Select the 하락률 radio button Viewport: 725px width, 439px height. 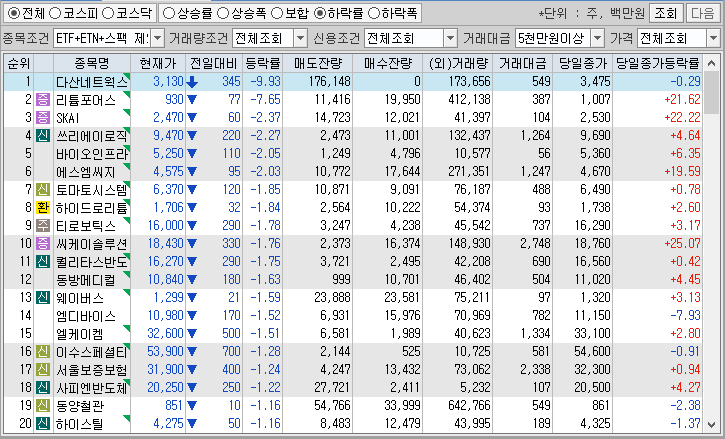coord(320,13)
